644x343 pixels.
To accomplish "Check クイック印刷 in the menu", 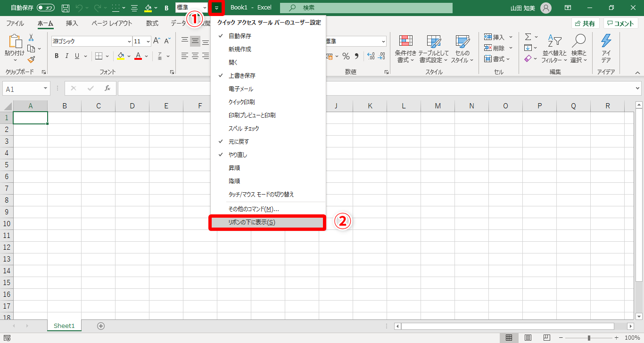I will [268, 102].
